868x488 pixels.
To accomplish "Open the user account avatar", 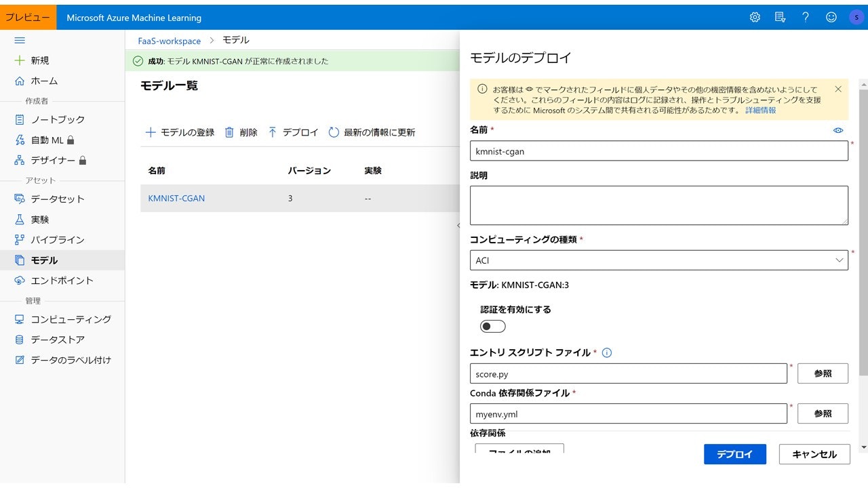I will pos(856,18).
